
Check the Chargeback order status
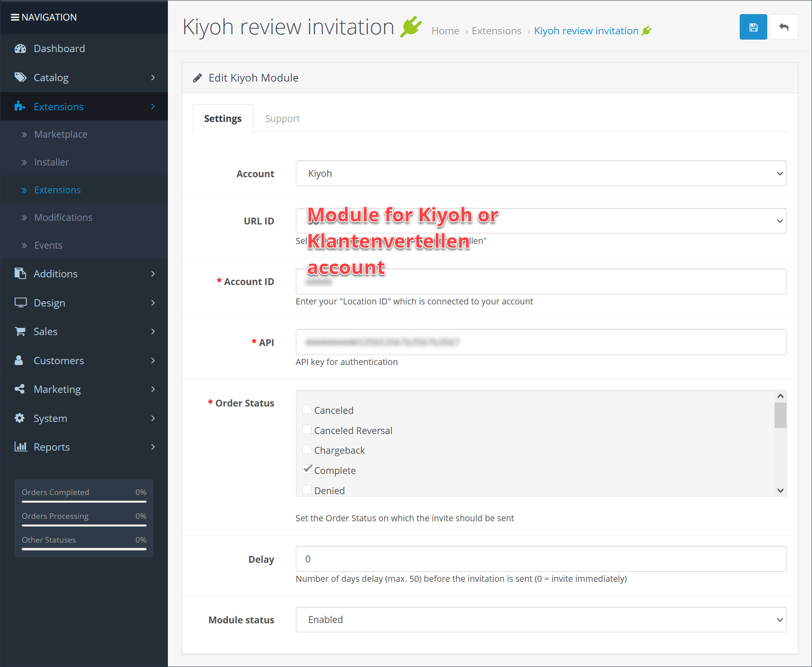pos(307,449)
